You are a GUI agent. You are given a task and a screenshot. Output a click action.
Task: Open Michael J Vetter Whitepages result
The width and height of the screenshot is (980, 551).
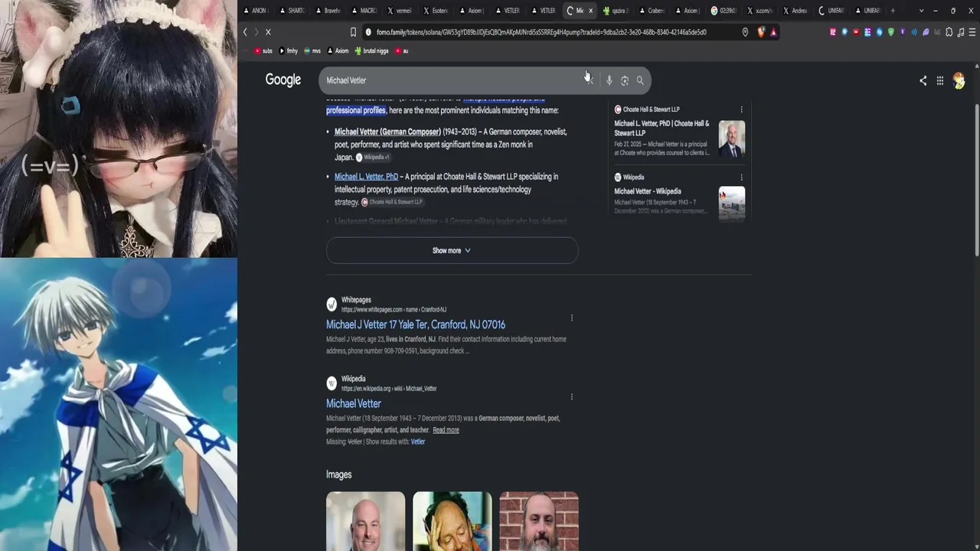(x=416, y=324)
